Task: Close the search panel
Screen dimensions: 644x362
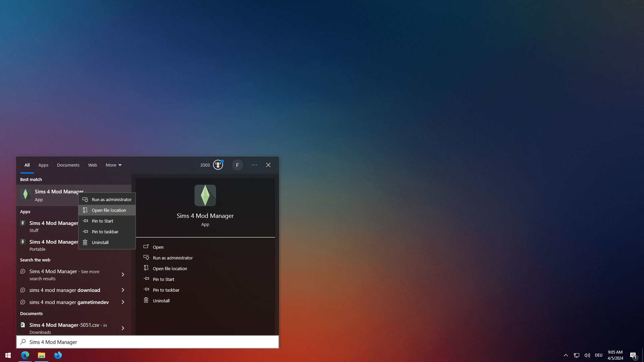Action: [x=268, y=165]
